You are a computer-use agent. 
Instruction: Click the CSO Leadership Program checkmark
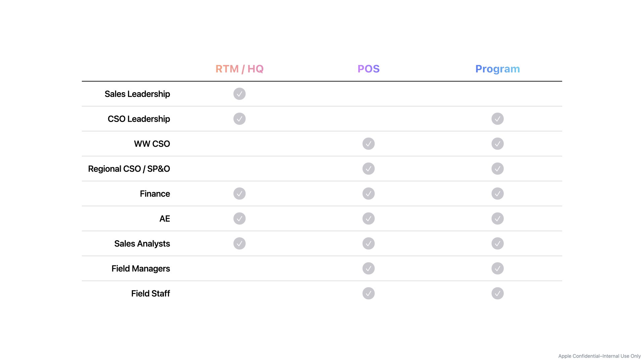click(x=497, y=119)
